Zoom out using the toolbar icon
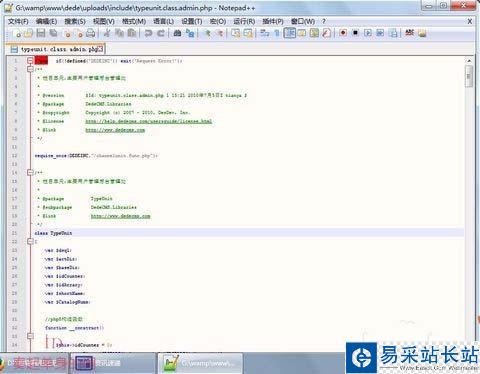480x374 pixels. click(x=220, y=33)
